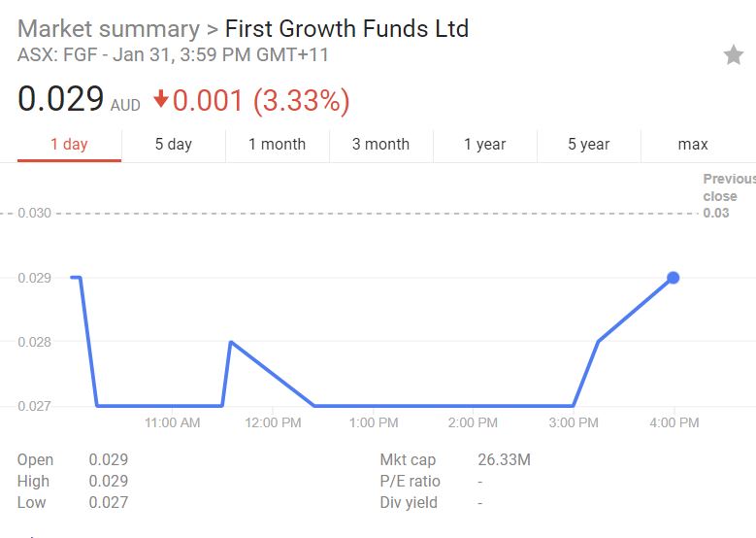Viewport: 756px width, 538px height.
Task: Show the max range chart
Action: 693,145
